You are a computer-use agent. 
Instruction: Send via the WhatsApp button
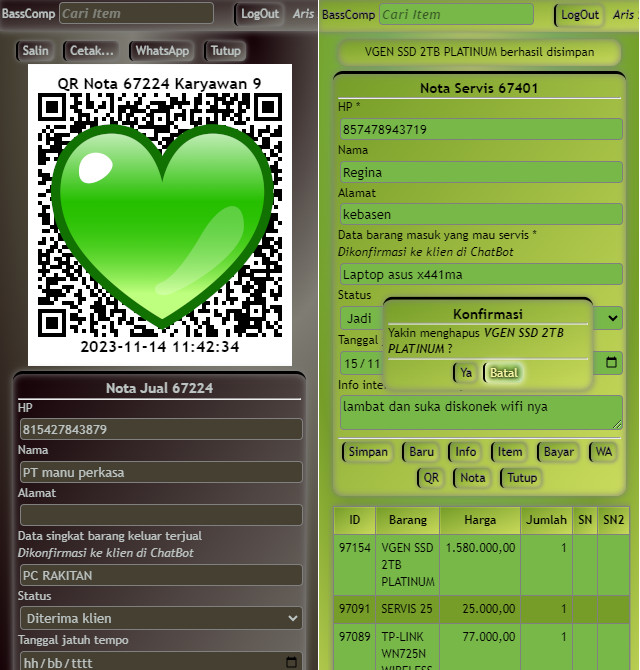click(162, 51)
